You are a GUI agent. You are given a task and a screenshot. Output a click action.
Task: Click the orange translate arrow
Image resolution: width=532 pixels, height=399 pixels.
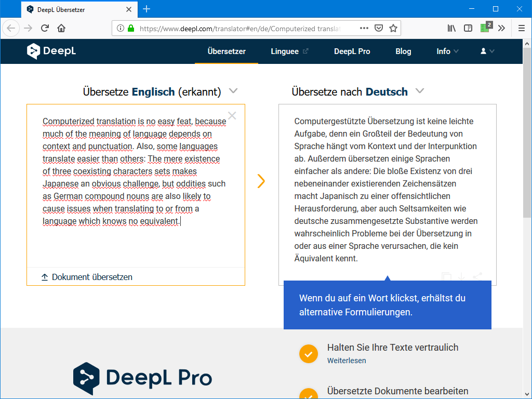[x=261, y=181]
